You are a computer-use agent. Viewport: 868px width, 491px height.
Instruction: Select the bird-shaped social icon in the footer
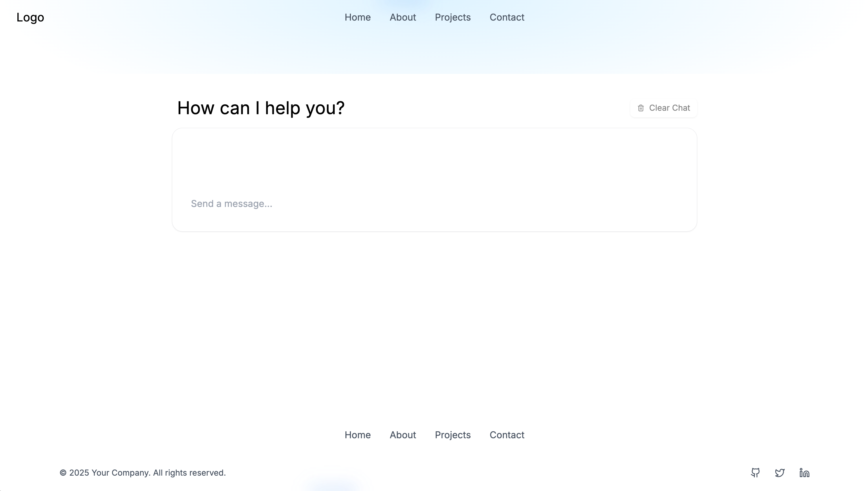(x=780, y=472)
